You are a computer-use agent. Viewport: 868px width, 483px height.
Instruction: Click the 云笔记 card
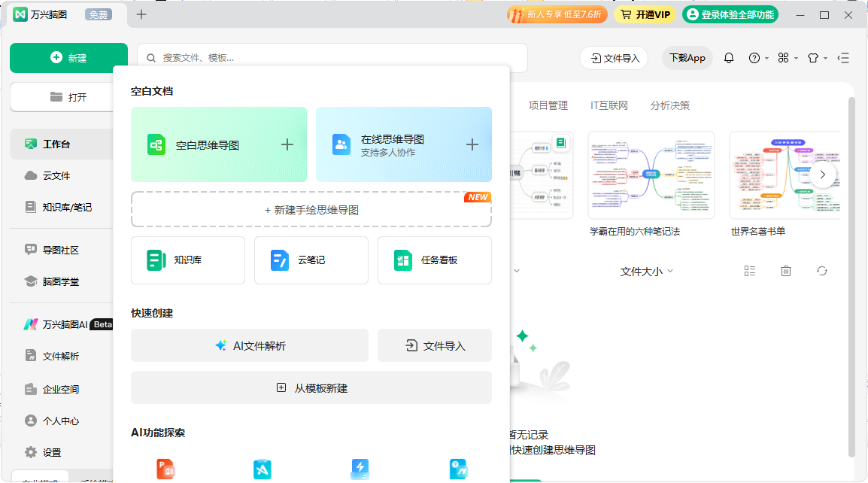tap(311, 260)
